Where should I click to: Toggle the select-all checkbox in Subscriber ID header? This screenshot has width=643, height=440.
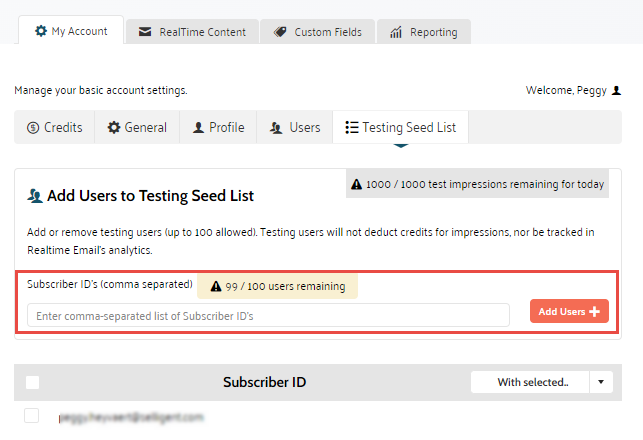point(32,382)
